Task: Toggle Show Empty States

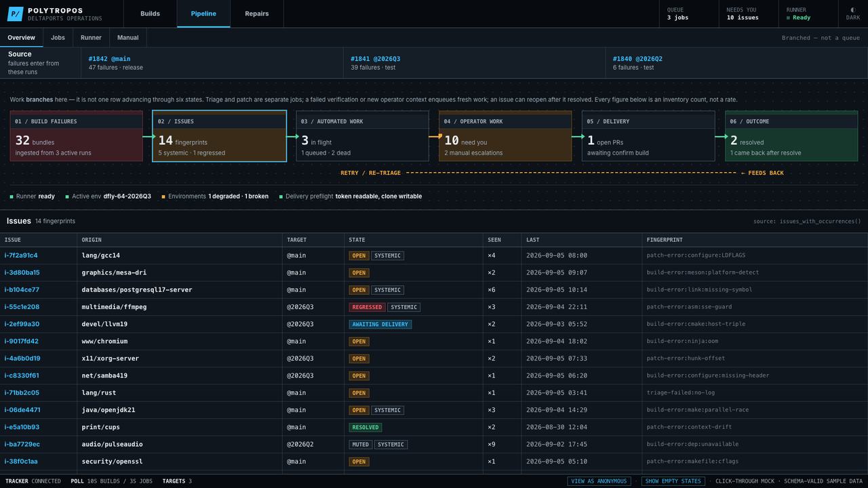Action: 673,481
